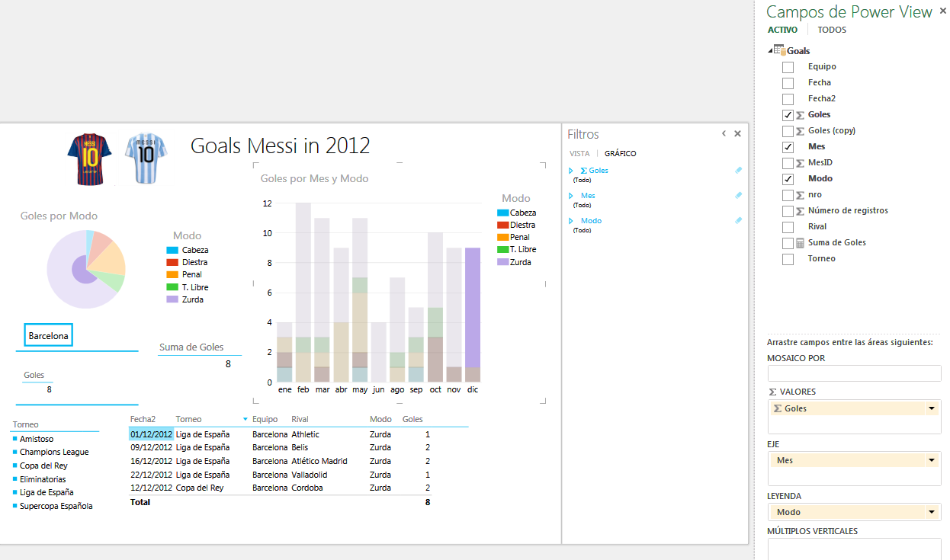
Task: Select the Barcelona tile
Action: pos(48,335)
